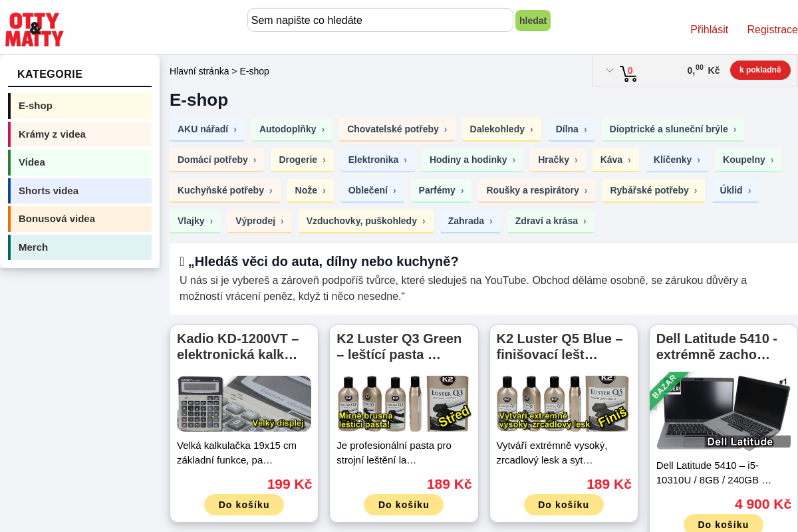Add Kadio calculator to cart
This screenshot has height=532, width=798.
[244, 505]
